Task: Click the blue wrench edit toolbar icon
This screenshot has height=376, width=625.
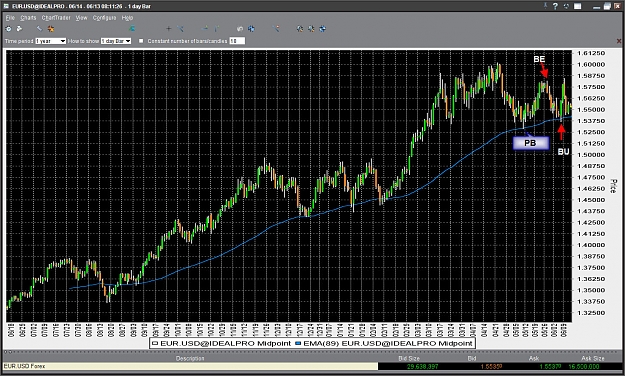Action: pos(39,29)
